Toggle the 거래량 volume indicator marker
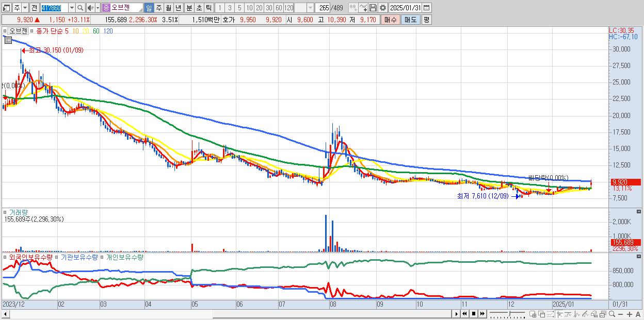Viewport: 644px width, 320px height. pyautogui.click(x=6, y=212)
